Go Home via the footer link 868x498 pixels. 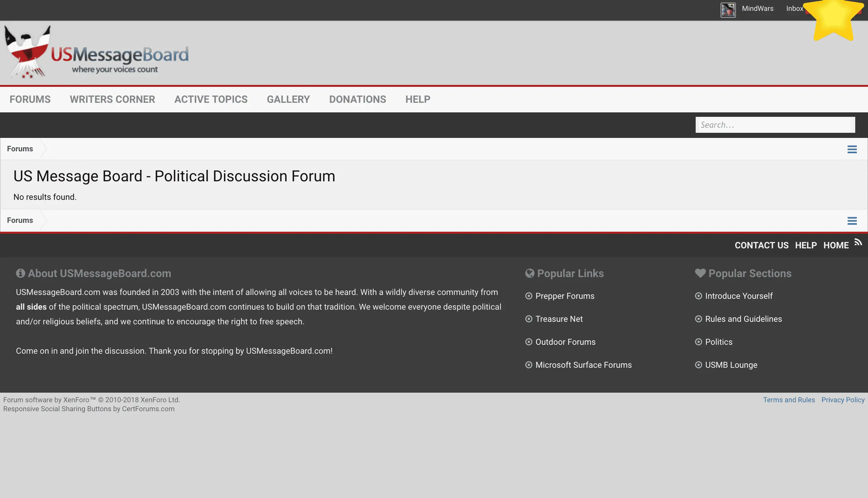836,245
